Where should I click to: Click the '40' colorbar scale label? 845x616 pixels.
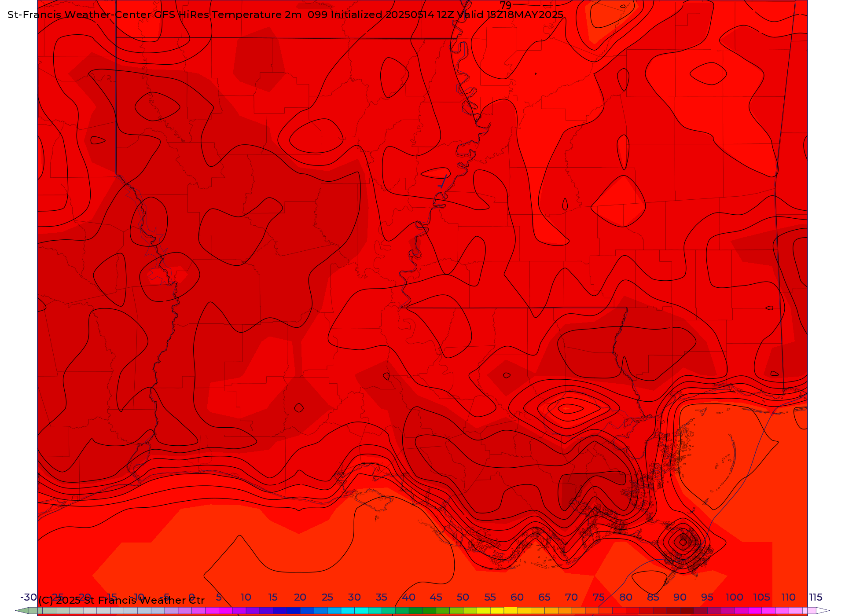click(x=408, y=597)
